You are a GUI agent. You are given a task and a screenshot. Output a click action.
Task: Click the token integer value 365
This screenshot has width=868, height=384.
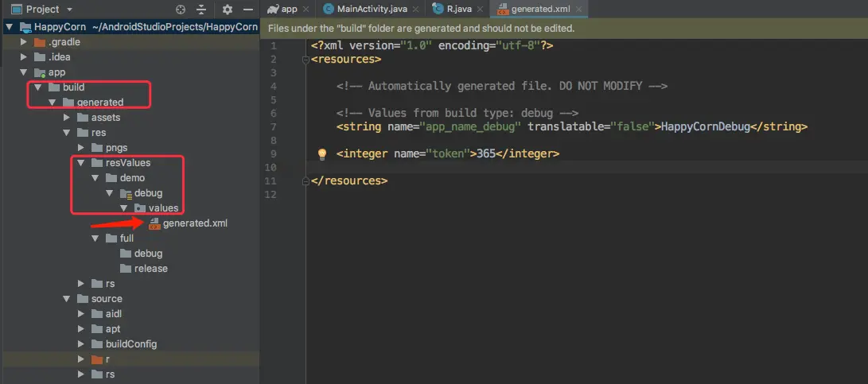486,153
